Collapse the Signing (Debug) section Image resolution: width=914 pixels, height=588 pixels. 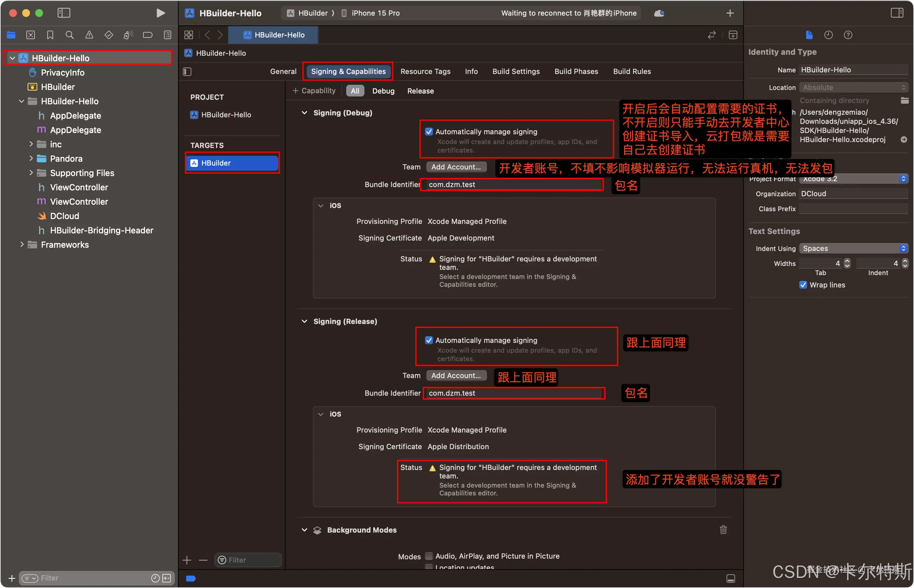point(304,113)
